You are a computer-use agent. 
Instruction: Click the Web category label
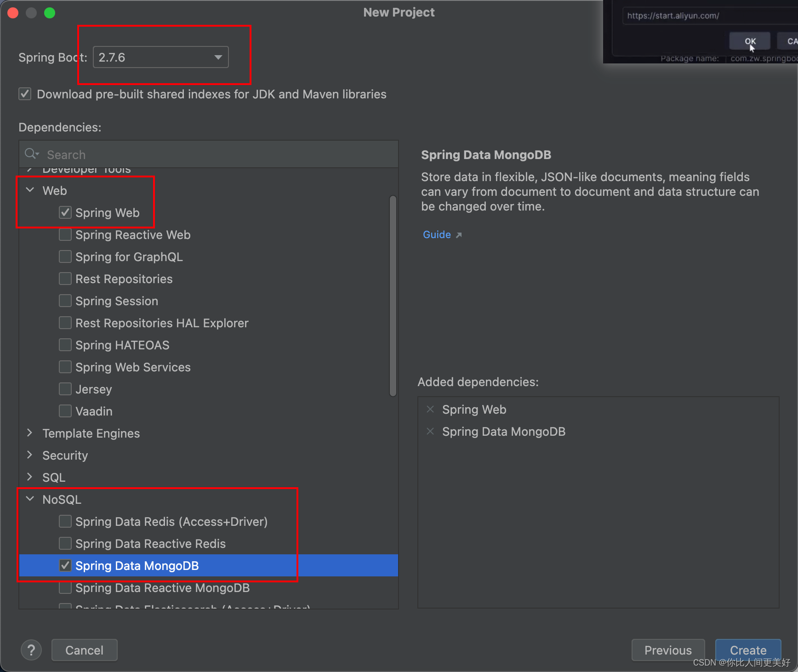coord(55,190)
